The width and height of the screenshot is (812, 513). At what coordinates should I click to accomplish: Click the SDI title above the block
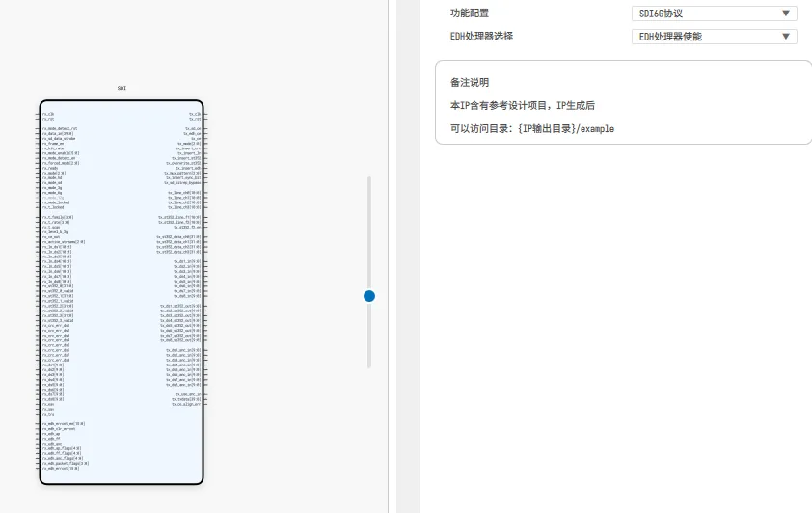click(x=122, y=88)
